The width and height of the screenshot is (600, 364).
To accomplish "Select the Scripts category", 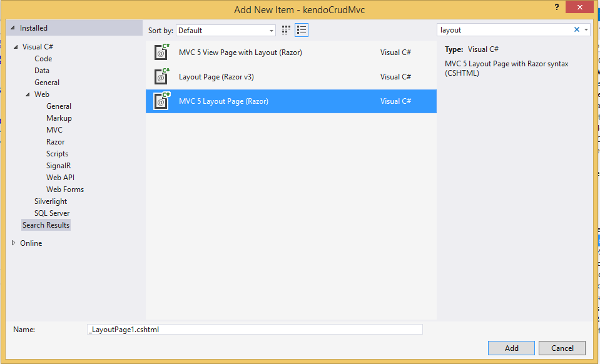I will coord(57,153).
